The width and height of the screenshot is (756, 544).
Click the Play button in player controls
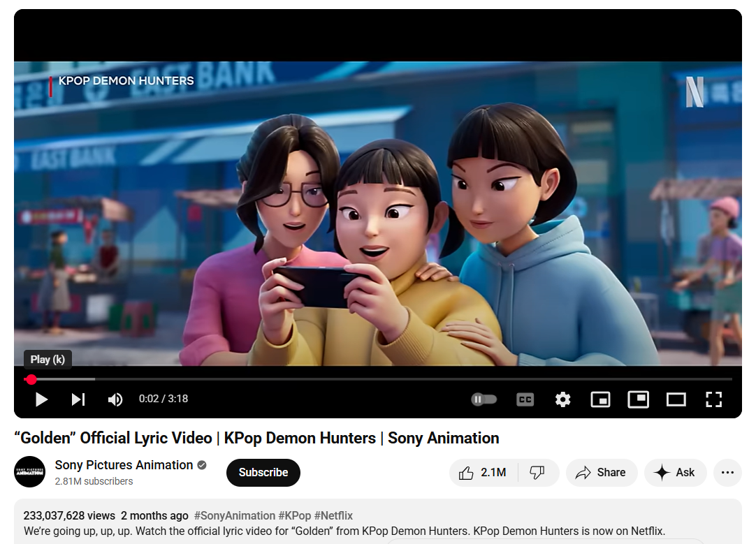[x=41, y=399]
